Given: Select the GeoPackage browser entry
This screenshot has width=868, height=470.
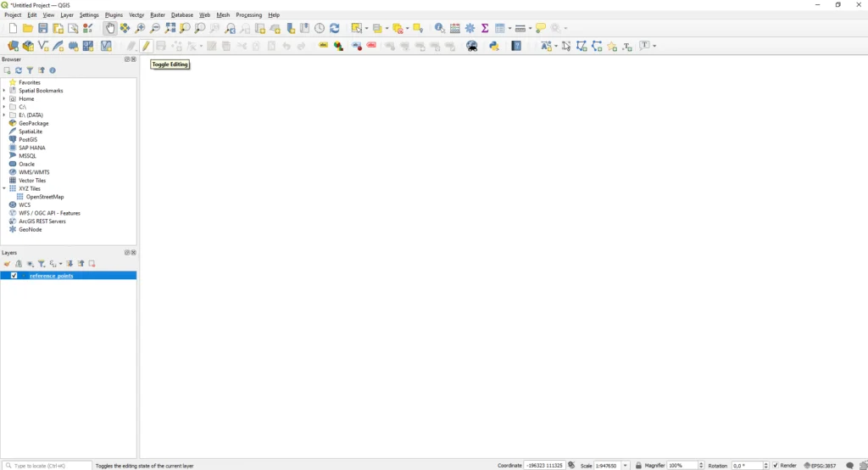Looking at the screenshot, I should click(34, 123).
